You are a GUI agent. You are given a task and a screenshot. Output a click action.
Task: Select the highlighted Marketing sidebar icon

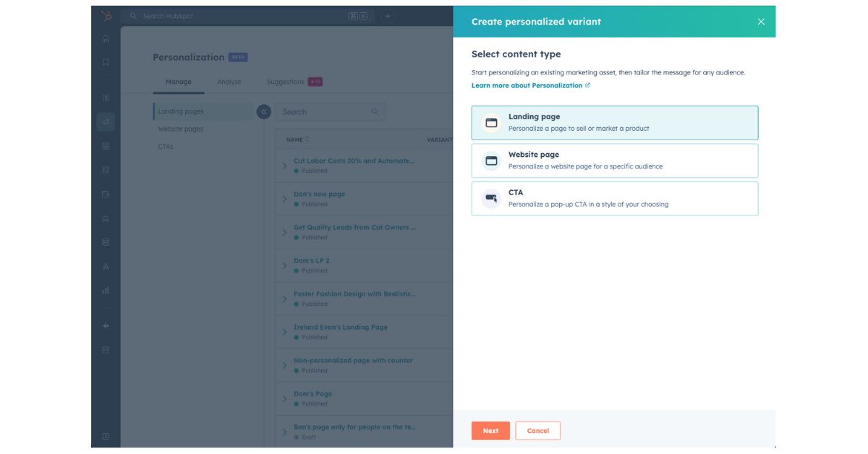(x=106, y=121)
